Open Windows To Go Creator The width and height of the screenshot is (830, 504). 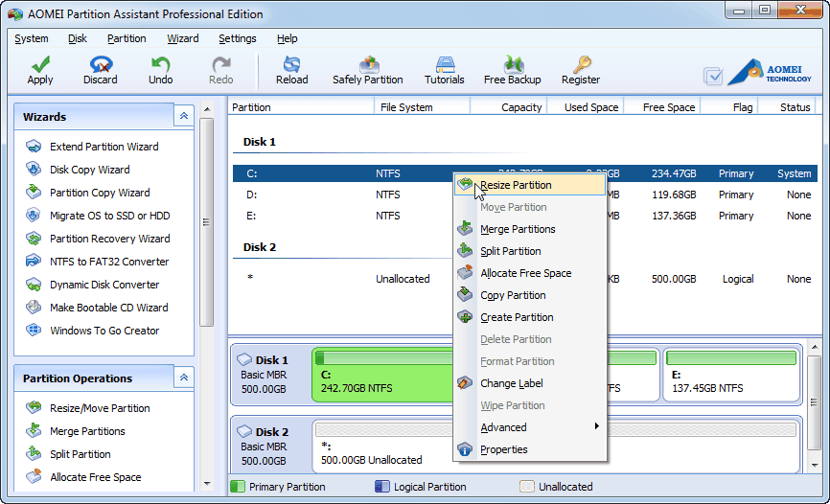(93, 331)
